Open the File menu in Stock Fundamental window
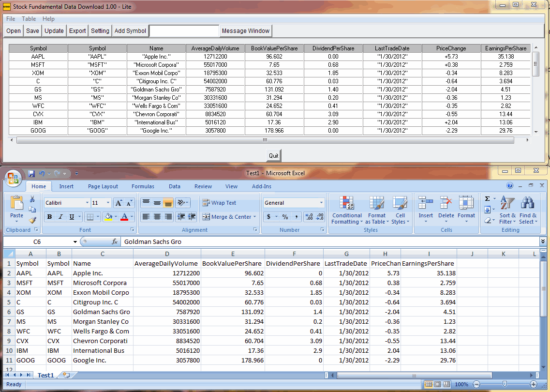 [x=11, y=19]
